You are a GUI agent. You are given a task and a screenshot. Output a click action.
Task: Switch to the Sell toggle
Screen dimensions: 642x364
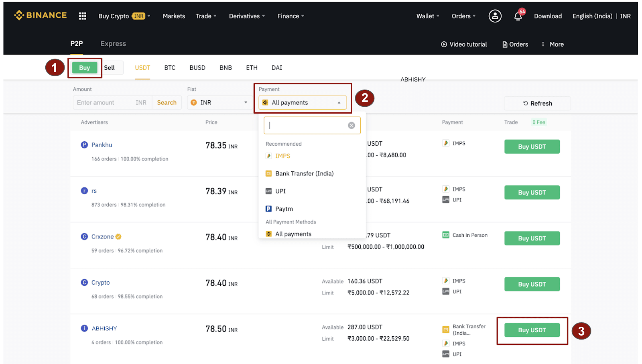(x=109, y=68)
